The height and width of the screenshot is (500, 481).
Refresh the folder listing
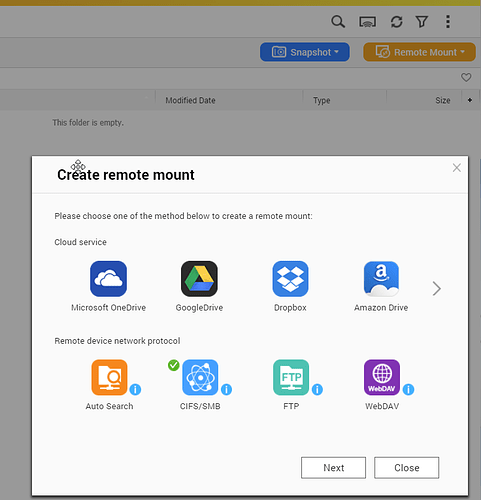point(396,22)
